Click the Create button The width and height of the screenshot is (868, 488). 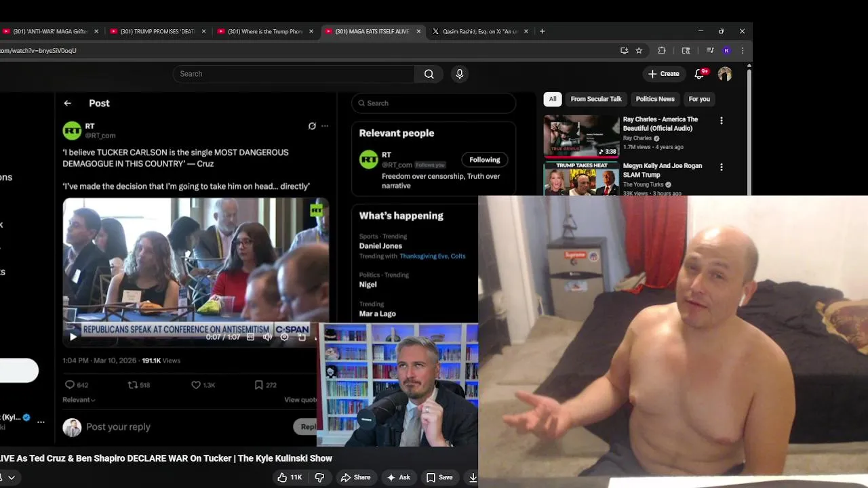(663, 74)
